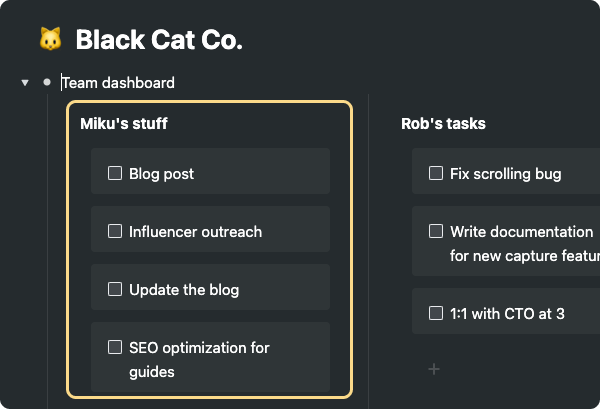Click the Influencer outreach task text
Viewport: 600px width, 409px height.
pyautogui.click(x=195, y=232)
